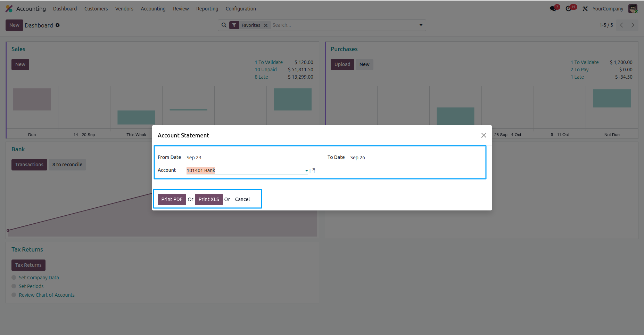
Task: Click the Tax Returns button
Action: coord(28,265)
